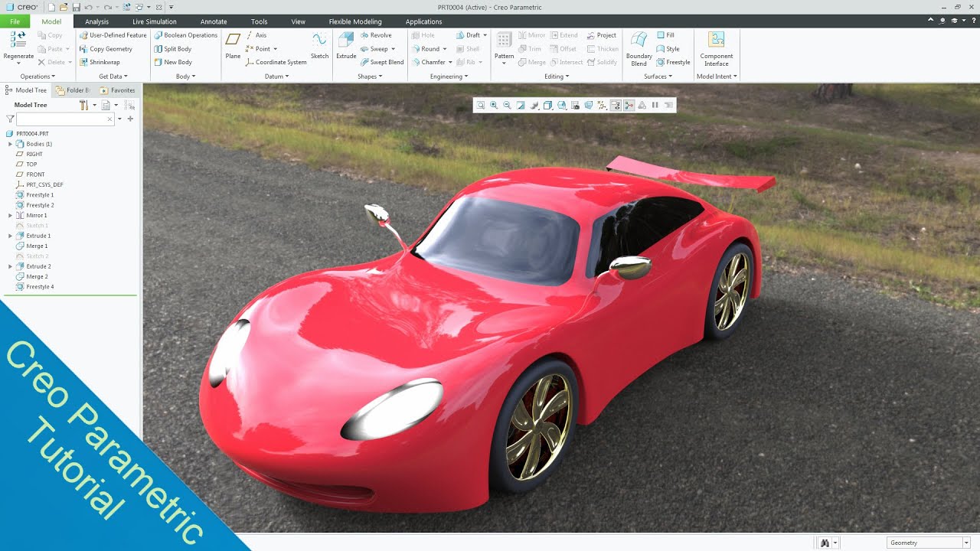Open the Freestyle surface tool

[x=673, y=62]
